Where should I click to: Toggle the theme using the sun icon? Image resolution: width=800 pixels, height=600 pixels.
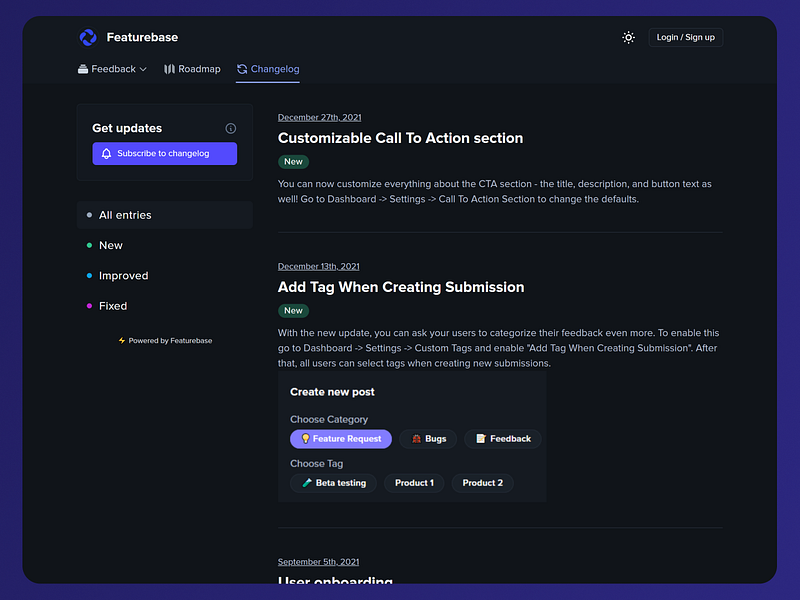tap(628, 37)
